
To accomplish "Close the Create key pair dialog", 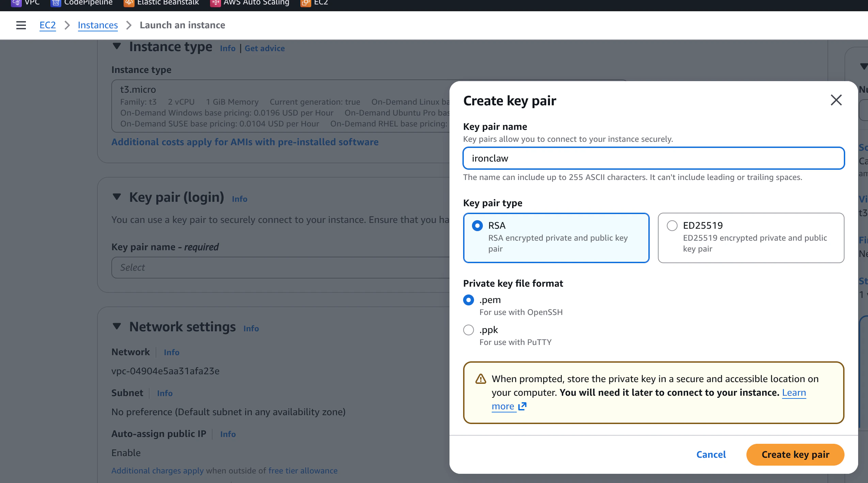I will [836, 100].
